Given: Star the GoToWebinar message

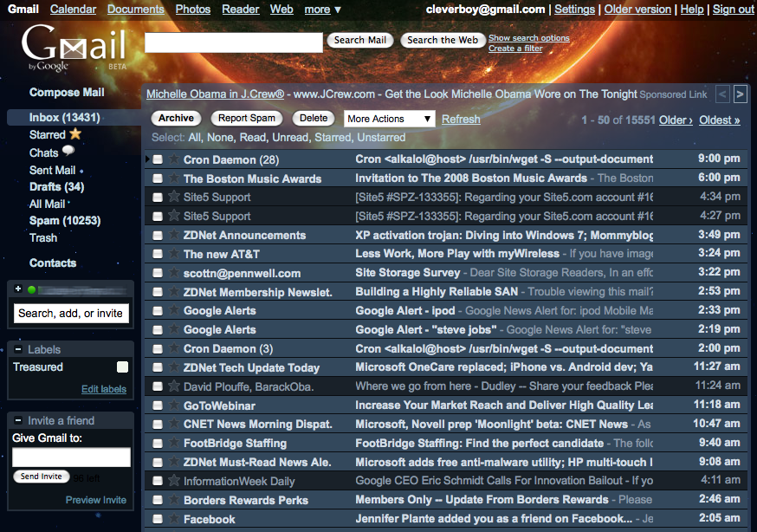Looking at the screenshot, I should tap(174, 405).
